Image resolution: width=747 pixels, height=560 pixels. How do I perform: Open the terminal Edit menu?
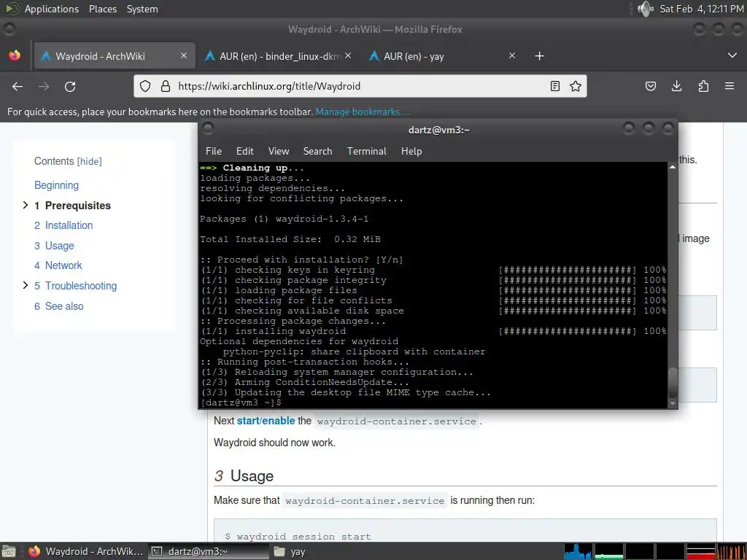click(245, 151)
